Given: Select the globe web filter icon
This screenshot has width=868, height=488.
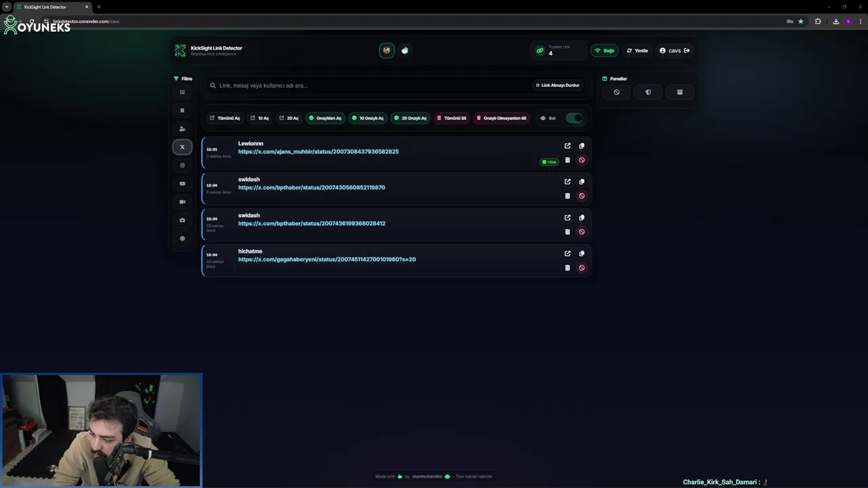Looking at the screenshot, I should tap(182, 239).
